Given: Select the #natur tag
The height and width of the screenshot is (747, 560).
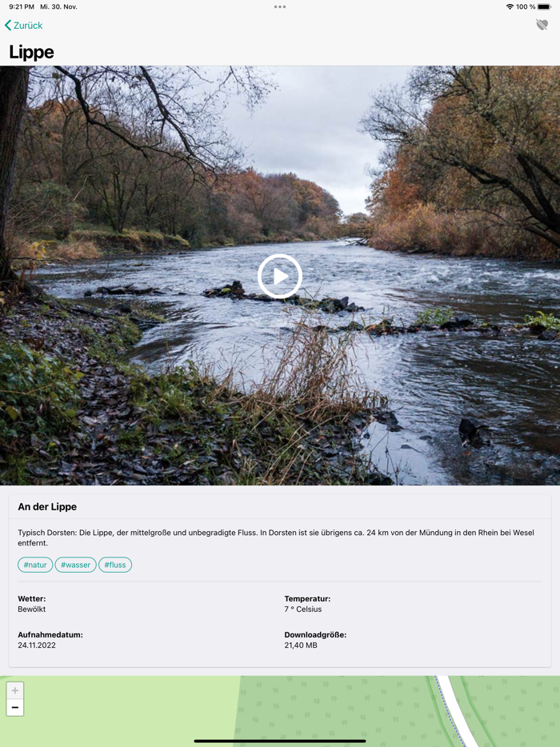Looking at the screenshot, I should click(35, 565).
